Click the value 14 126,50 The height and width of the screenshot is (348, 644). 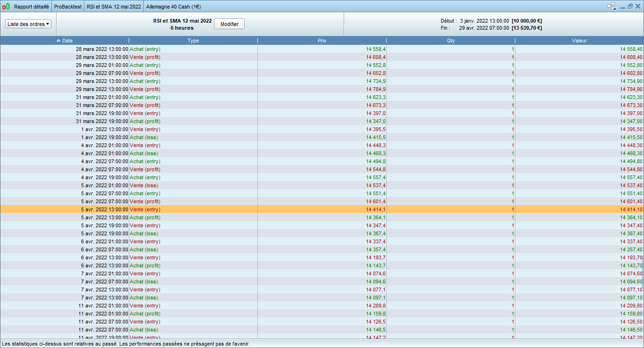point(631,322)
